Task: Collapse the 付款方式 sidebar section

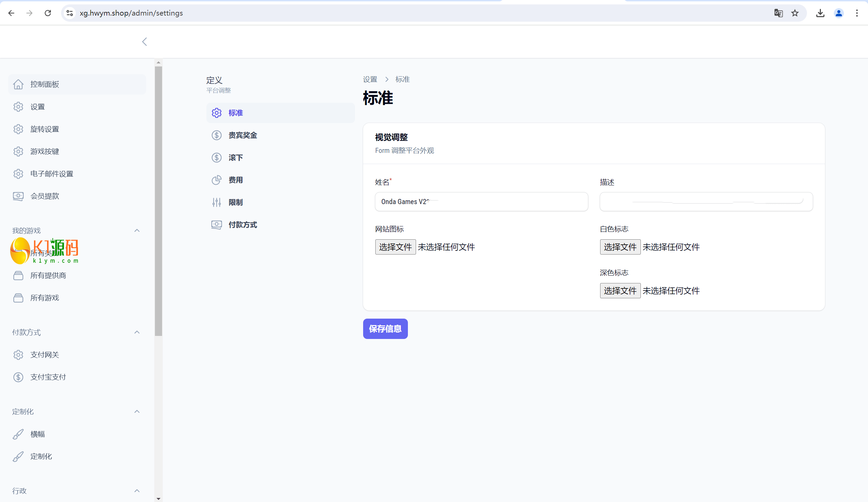Action: [x=137, y=332]
